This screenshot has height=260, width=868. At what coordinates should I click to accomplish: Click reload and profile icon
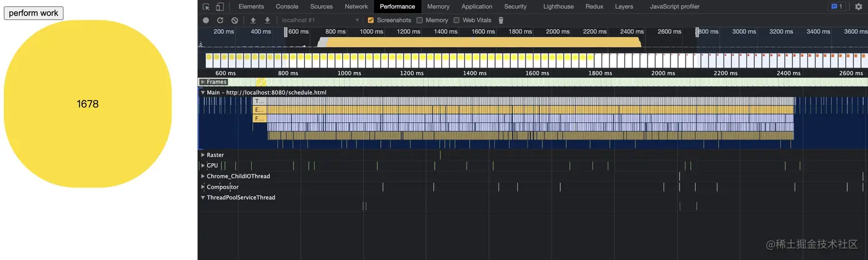tap(220, 20)
